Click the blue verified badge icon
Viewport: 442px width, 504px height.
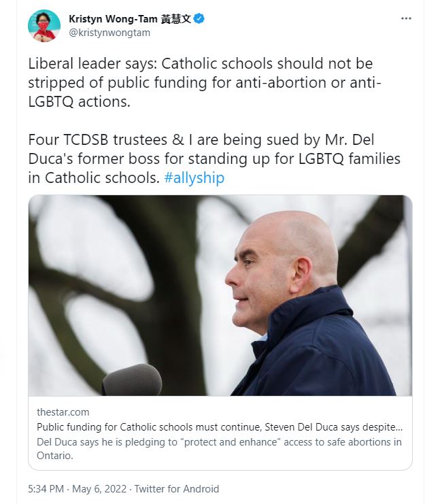coord(199,18)
